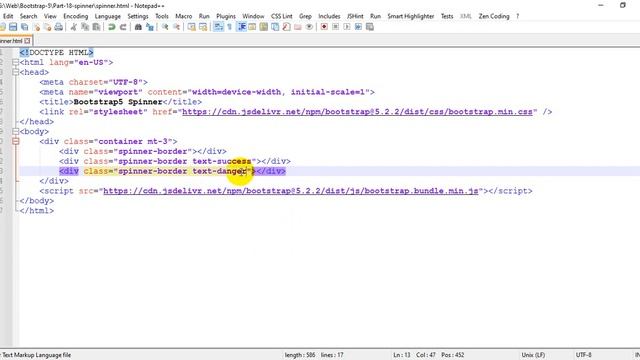640x360 pixels.
Task: Open the Includes menu
Action: tap(329, 16)
